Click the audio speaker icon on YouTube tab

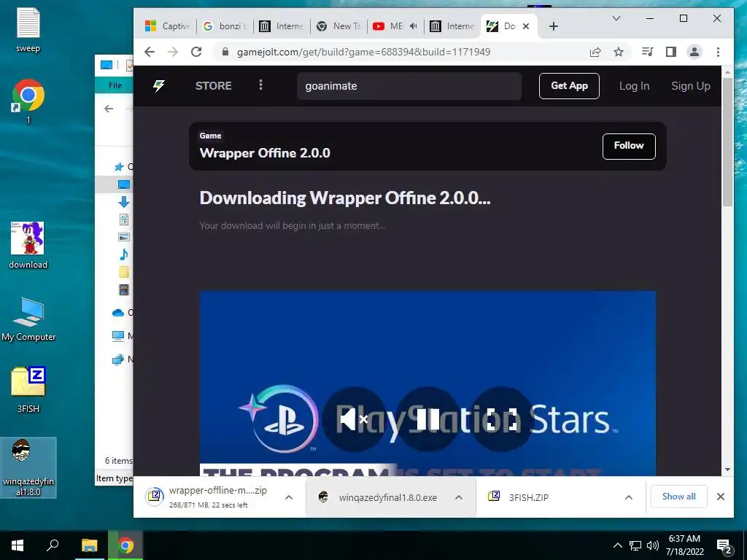414,26
